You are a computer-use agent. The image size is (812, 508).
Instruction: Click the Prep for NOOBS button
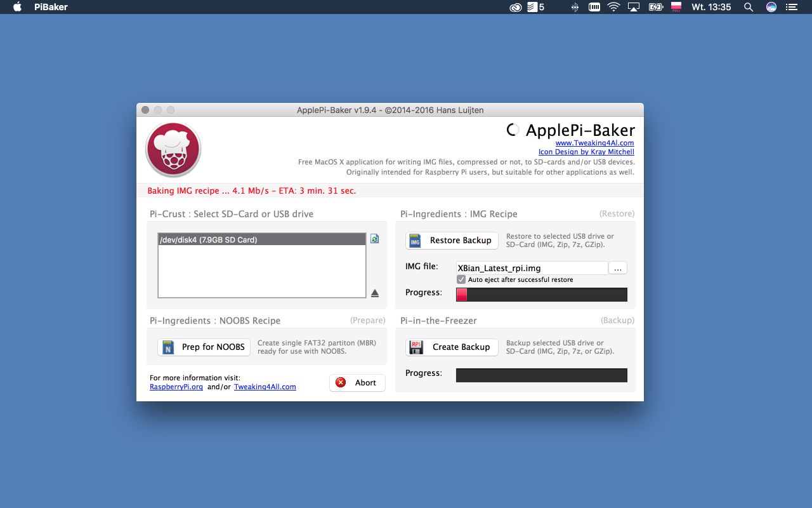point(204,347)
